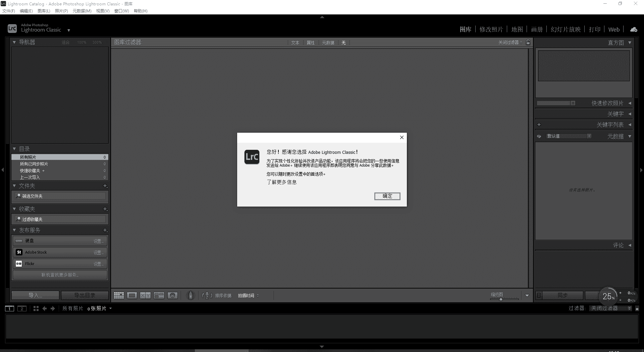Open the 图库(L) menu in menu bar
644x352 pixels.
tap(44, 11)
